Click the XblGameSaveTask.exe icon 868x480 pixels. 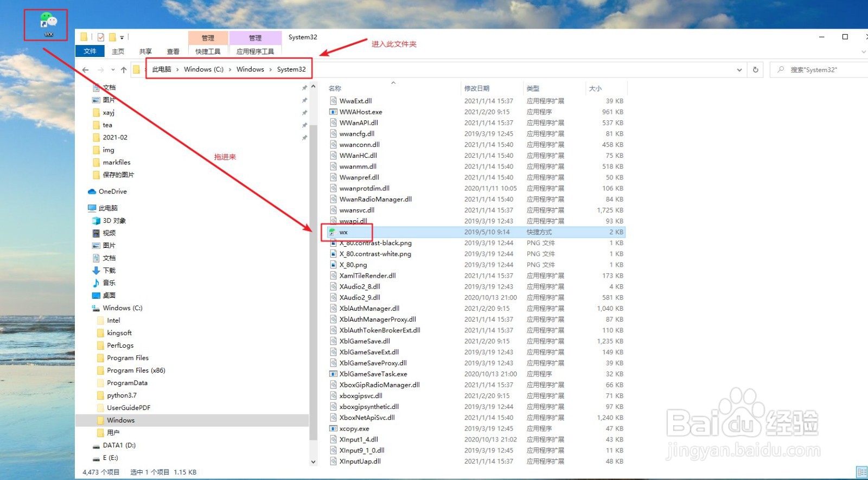[x=333, y=374]
